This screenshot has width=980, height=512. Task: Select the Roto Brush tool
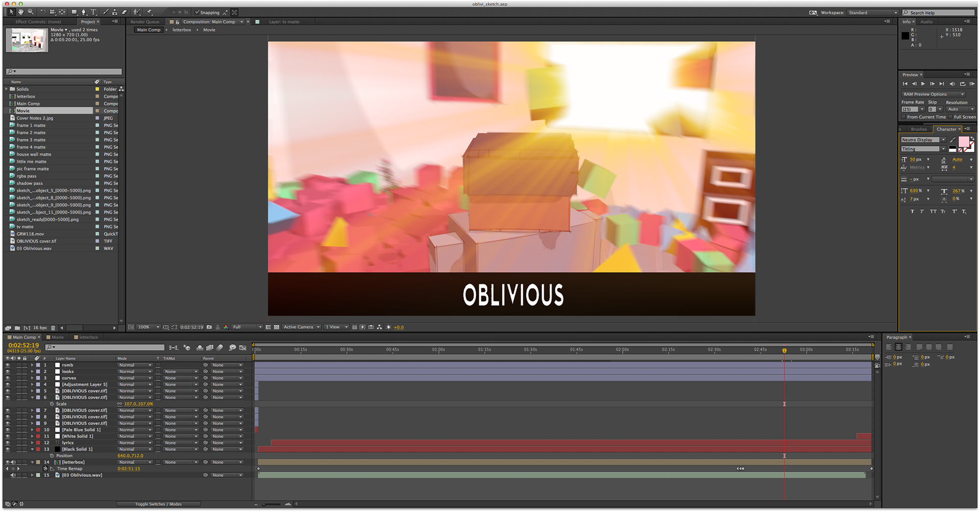coord(137,12)
